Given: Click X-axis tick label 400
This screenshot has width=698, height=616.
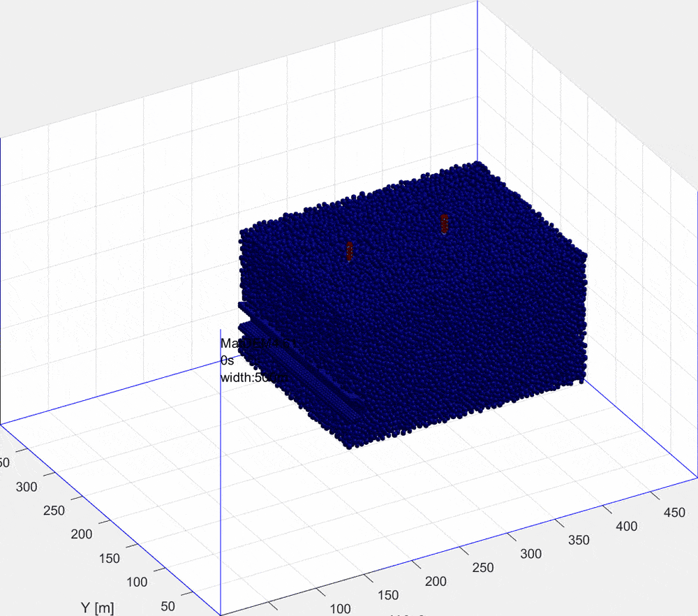Looking at the screenshot, I should (627, 526).
